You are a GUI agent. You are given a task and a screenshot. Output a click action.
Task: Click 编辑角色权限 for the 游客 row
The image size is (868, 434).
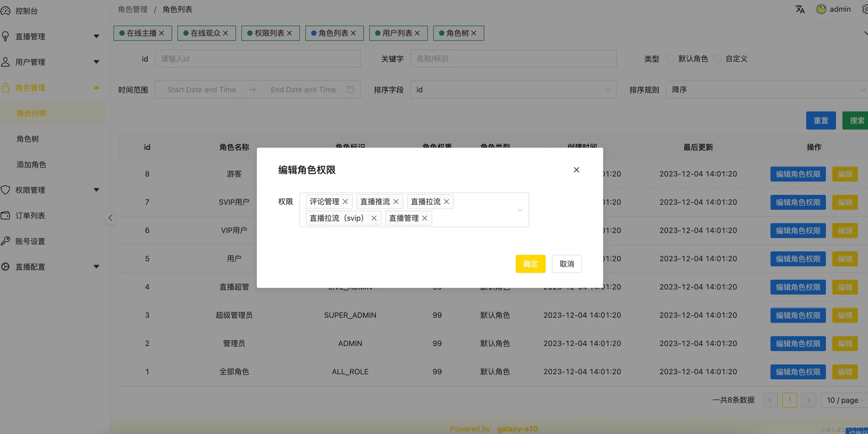(798, 174)
